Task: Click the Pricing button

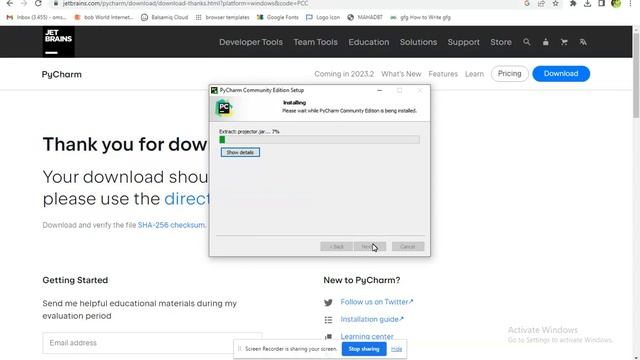Action: (509, 73)
